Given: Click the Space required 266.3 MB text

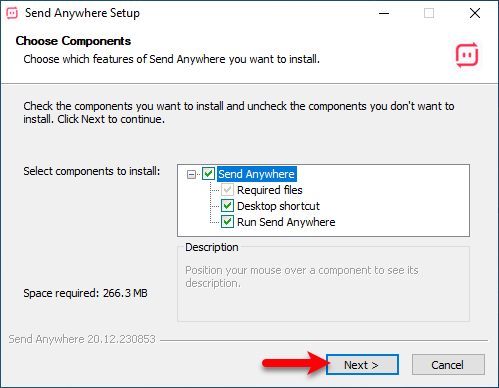Looking at the screenshot, I should click(85, 293).
